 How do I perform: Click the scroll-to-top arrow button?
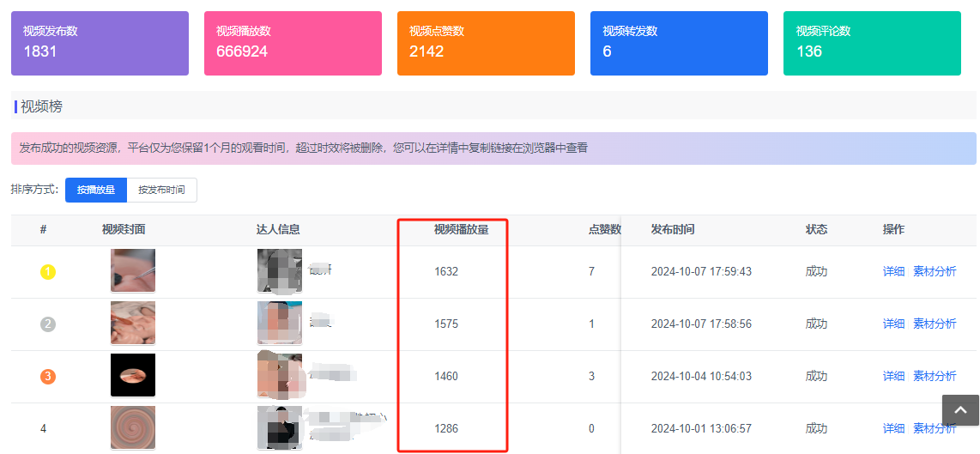(960, 410)
